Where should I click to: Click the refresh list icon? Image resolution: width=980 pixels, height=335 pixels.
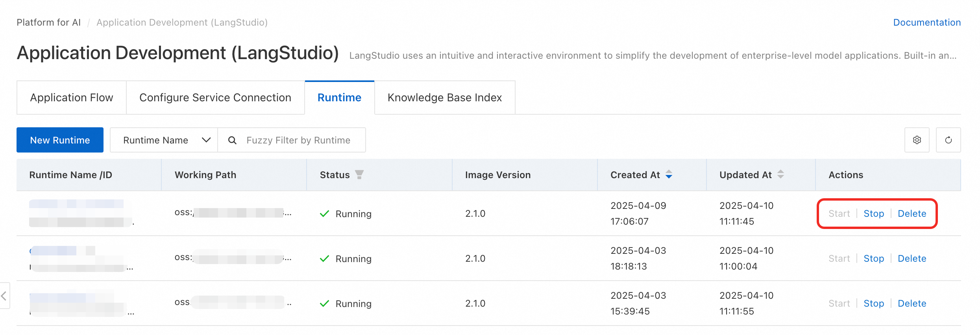(x=948, y=140)
